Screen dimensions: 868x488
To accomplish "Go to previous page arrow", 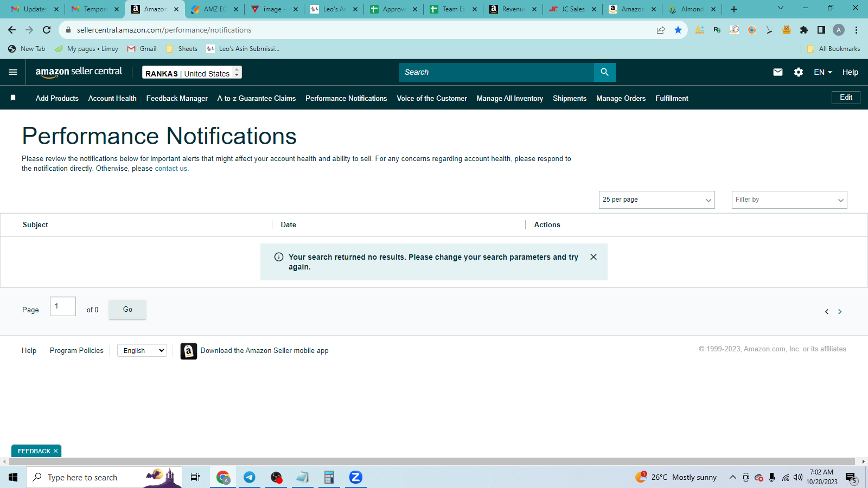I will point(827,311).
